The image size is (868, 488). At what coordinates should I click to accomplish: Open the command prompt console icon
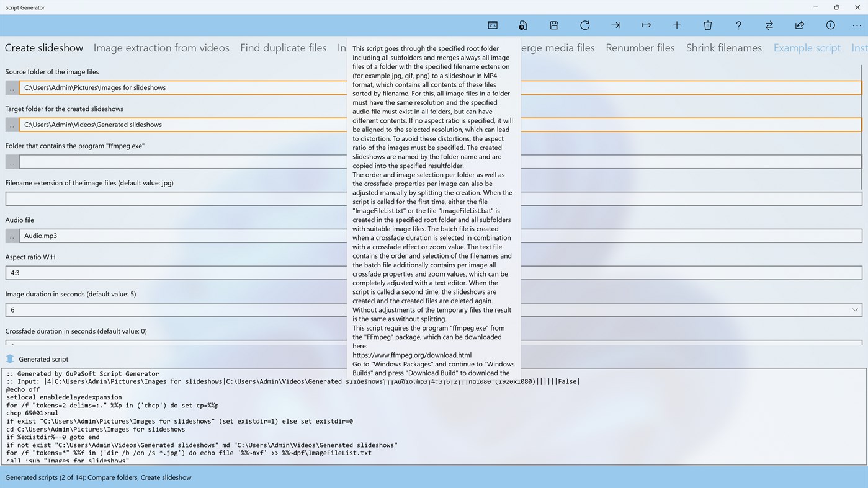[493, 25]
